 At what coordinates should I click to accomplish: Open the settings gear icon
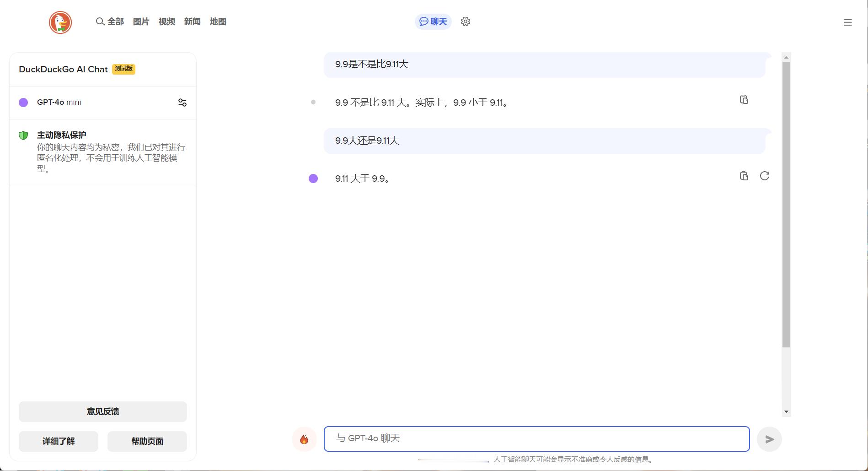(x=466, y=22)
